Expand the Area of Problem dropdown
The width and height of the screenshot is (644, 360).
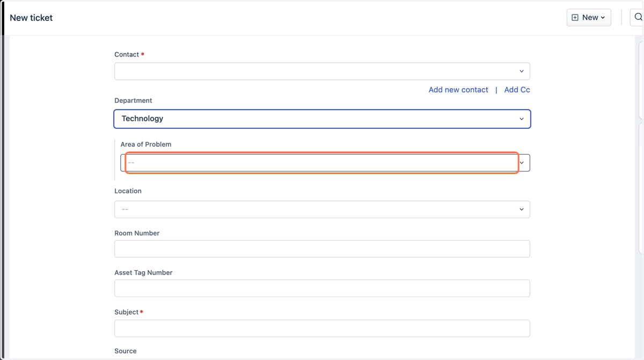[325, 163]
